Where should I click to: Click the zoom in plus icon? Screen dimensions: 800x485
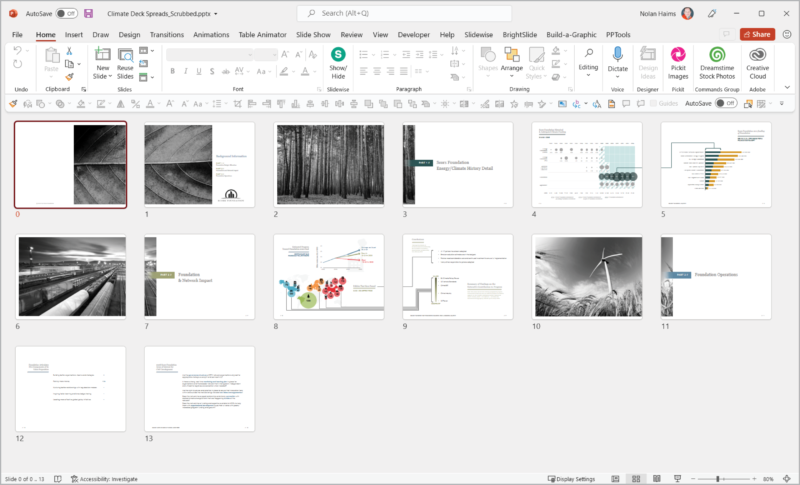click(x=755, y=479)
